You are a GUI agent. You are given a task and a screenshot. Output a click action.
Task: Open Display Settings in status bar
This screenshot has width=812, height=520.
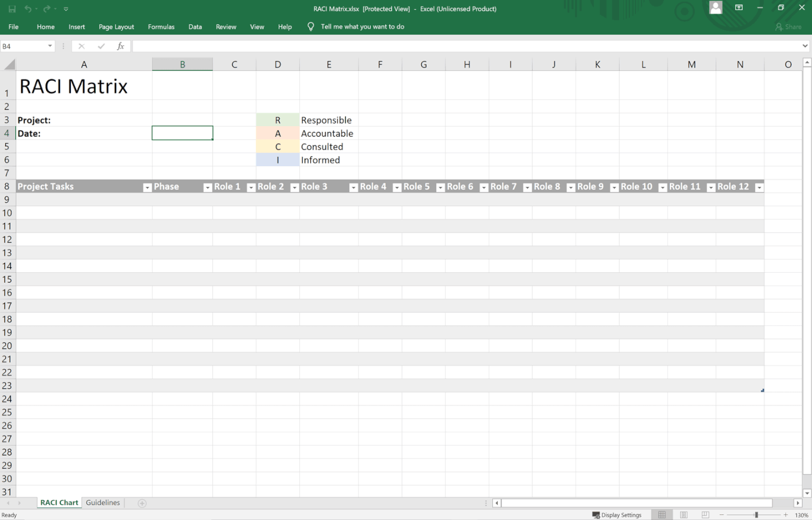tap(617, 515)
